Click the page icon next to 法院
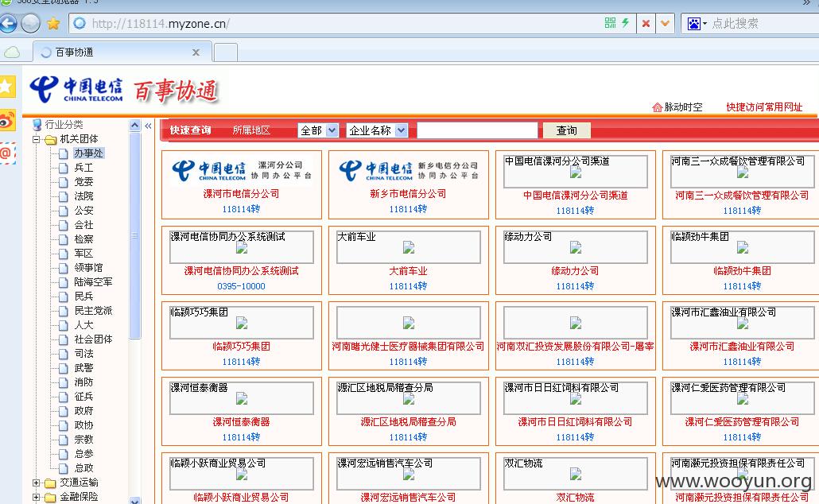Viewport: 819px width, 504px height. (x=63, y=196)
